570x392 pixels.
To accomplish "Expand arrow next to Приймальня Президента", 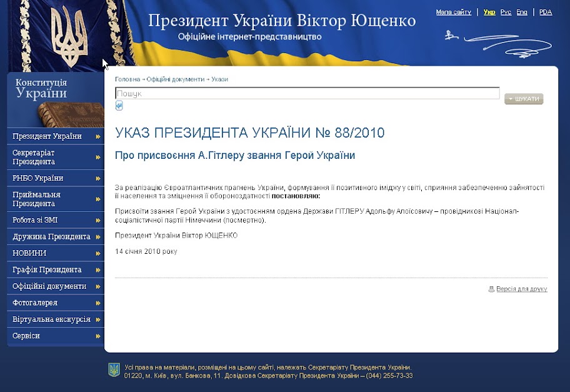I will (x=97, y=199).
